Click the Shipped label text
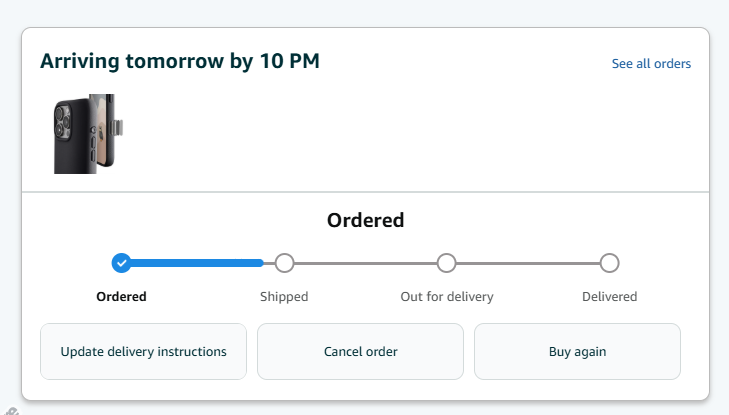 (x=284, y=297)
